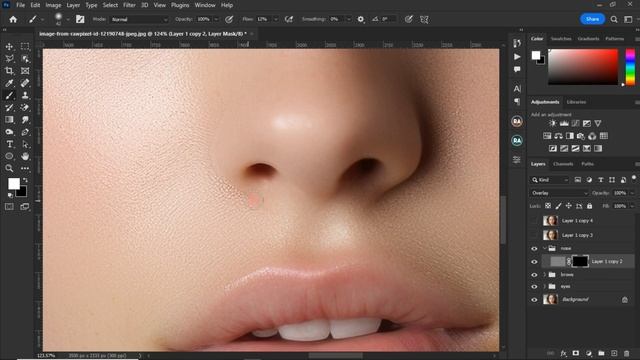Select the Lasso tool
The width and height of the screenshot is (640, 360).
[9, 59]
